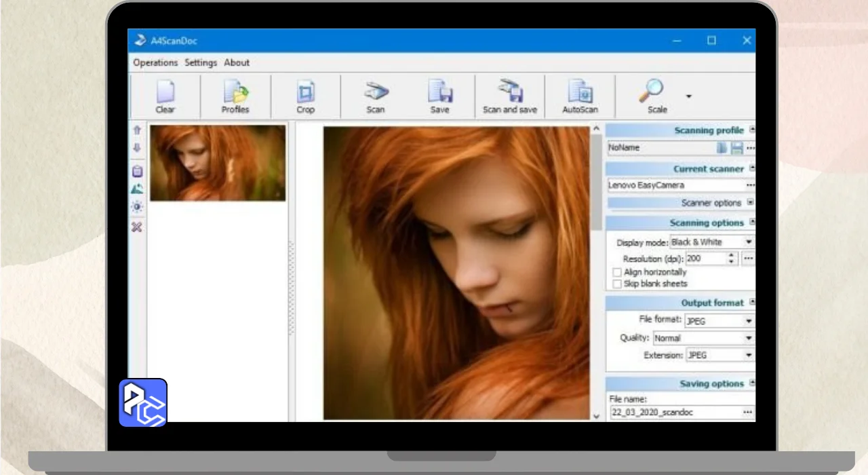The width and height of the screenshot is (868, 475).
Task: Start a scan with the Scan icon
Action: pyautogui.click(x=376, y=96)
